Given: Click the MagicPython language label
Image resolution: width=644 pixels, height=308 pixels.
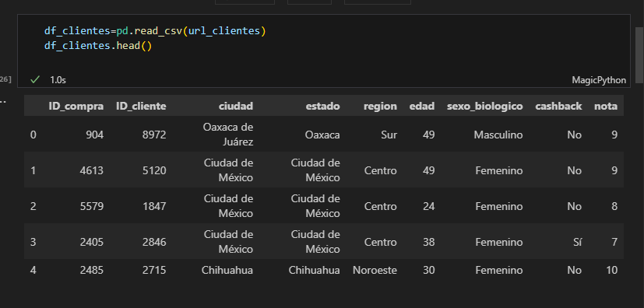Looking at the screenshot, I should (599, 80).
